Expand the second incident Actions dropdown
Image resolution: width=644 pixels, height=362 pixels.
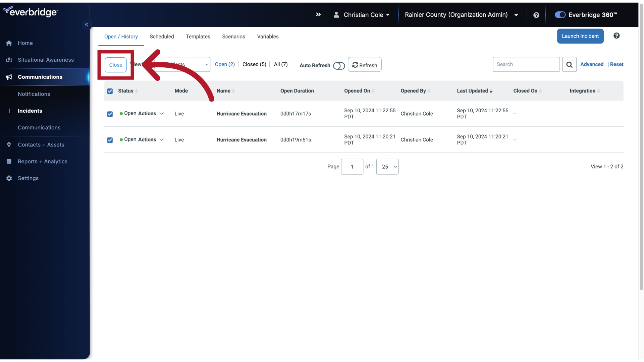[150, 140]
